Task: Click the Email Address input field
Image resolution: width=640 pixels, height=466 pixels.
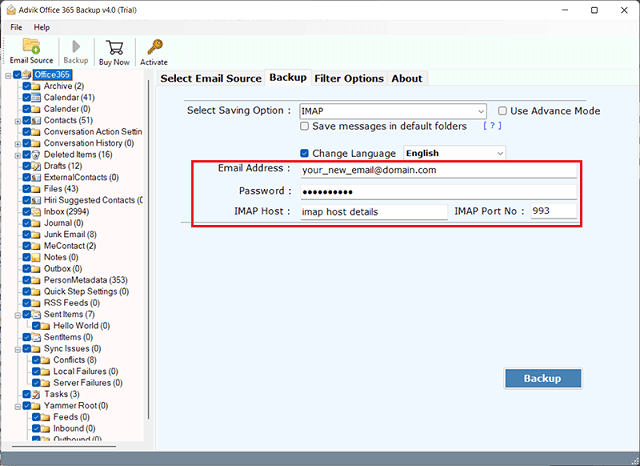Action: (x=438, y=170)
